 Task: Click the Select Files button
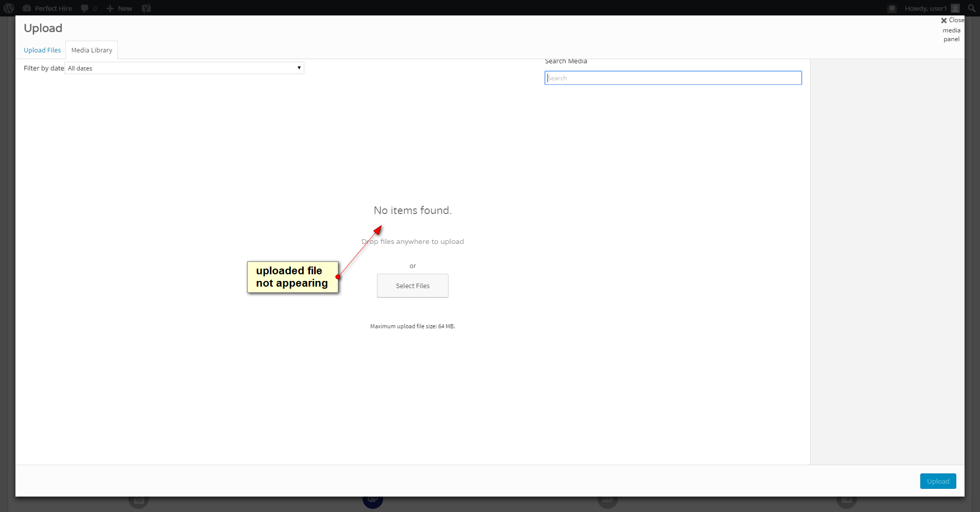412,286
